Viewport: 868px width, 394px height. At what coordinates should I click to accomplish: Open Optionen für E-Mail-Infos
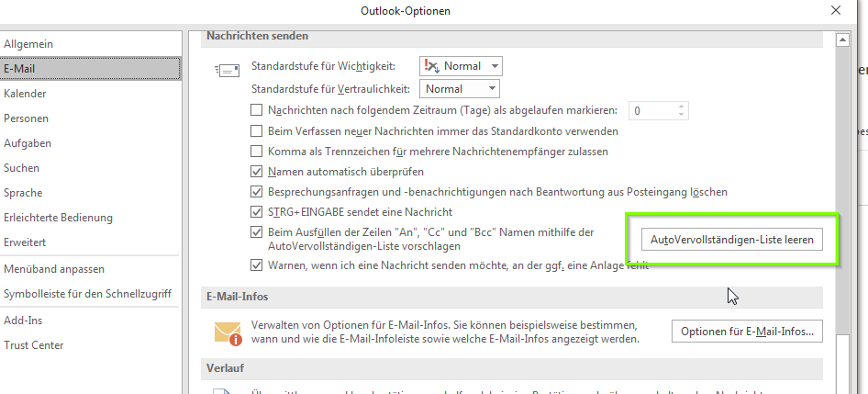tap(747, 332)
